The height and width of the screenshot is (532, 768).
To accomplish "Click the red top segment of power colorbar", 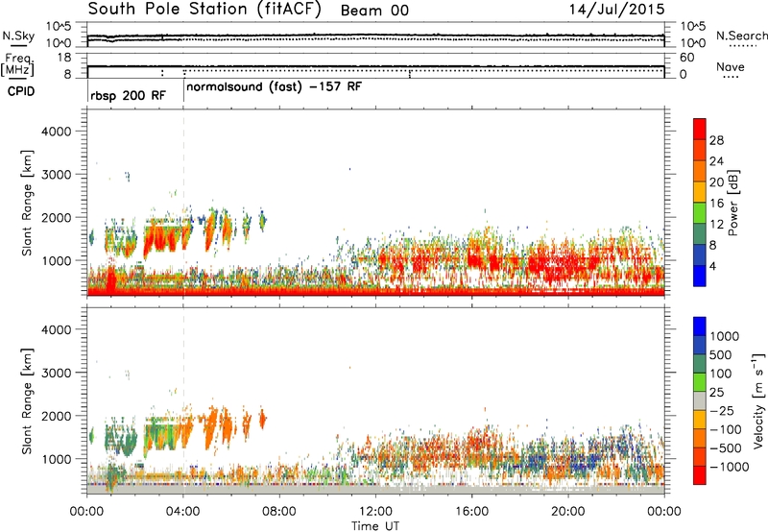I will [x=700, y=129].
